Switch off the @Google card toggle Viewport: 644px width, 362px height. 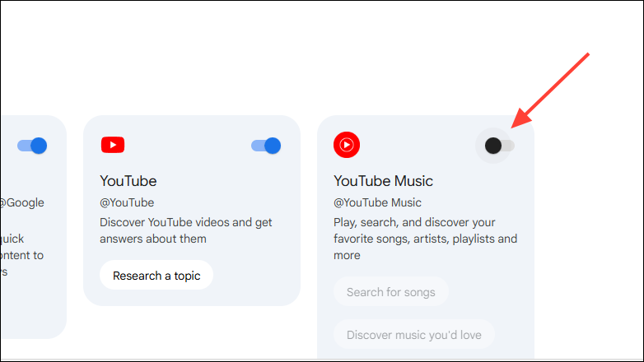[32, 146]
